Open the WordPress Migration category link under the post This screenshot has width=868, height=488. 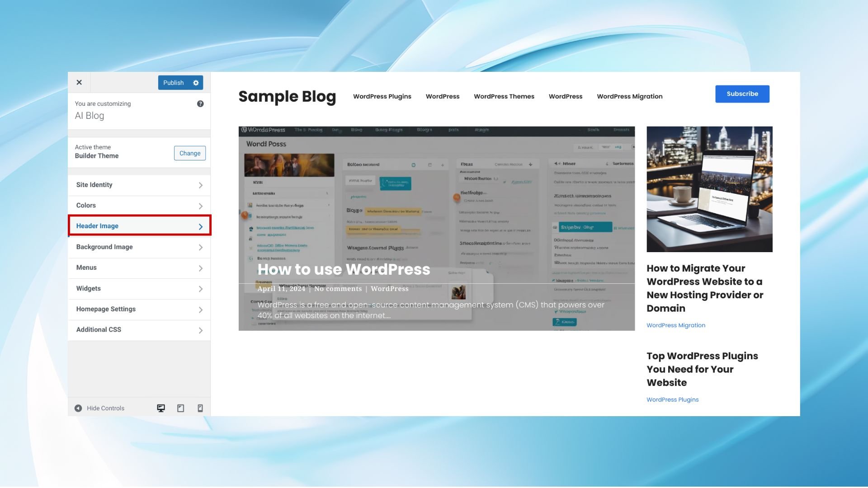pyautogui.click(x=675, y=325)
